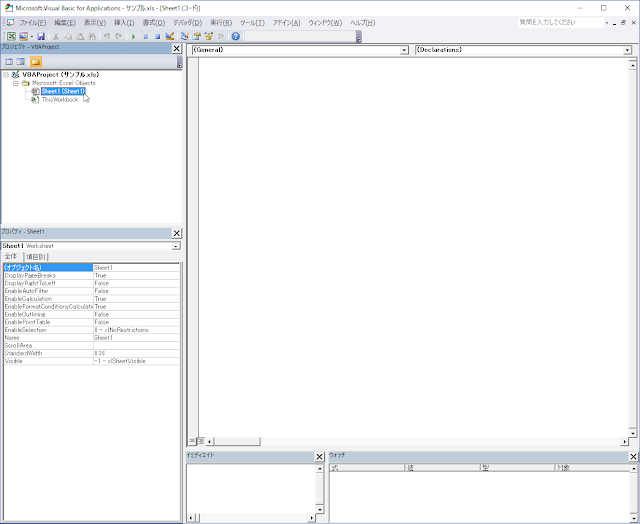Click code window horizontal scrollbar right arrow
Screen dimensions: 640x524
[624, 441]
